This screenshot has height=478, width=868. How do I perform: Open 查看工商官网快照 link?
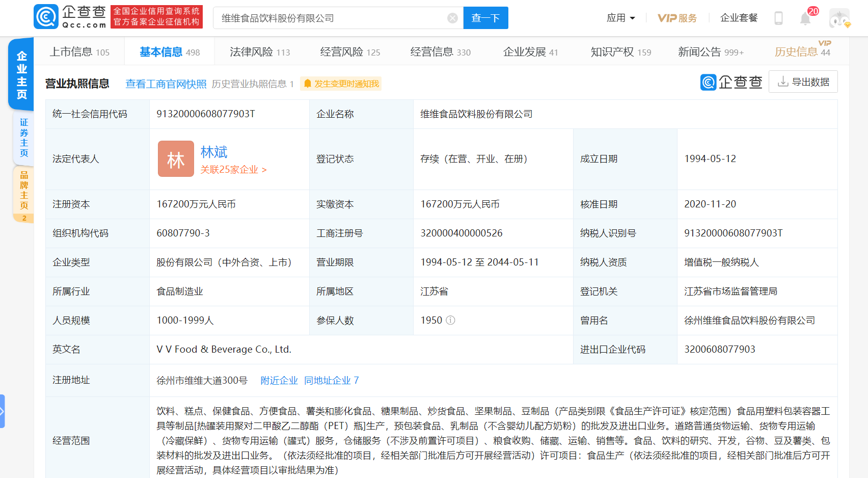(166, 84)
